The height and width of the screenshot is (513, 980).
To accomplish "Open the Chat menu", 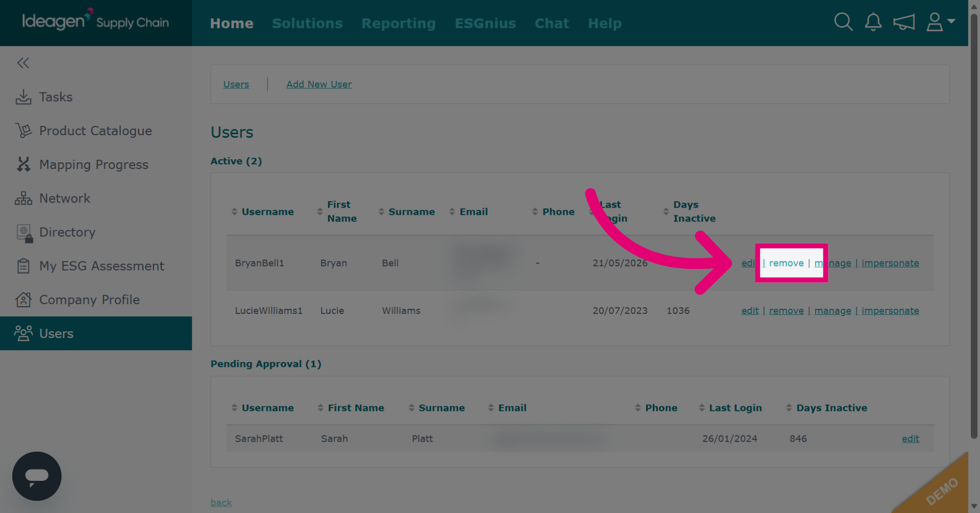I will [x=552, y=23].
